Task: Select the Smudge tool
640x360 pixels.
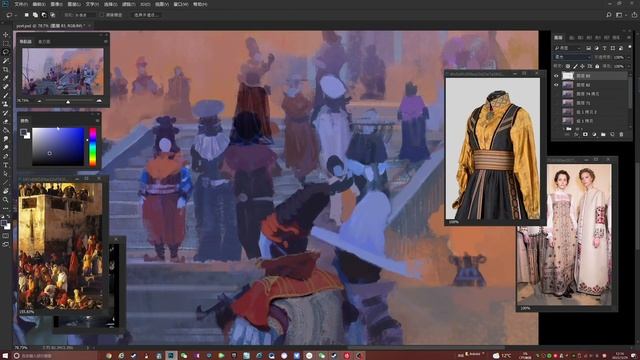Action: click(6, 139)
